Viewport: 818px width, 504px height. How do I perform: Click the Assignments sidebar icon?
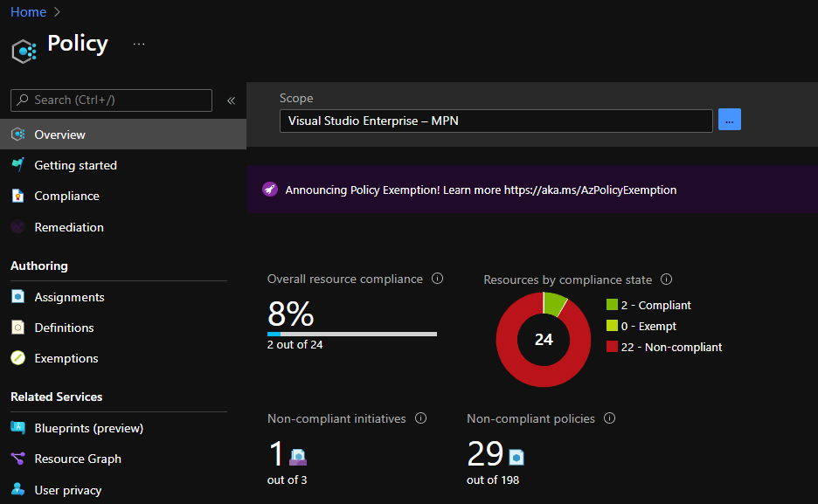click(x=17, y=297)
